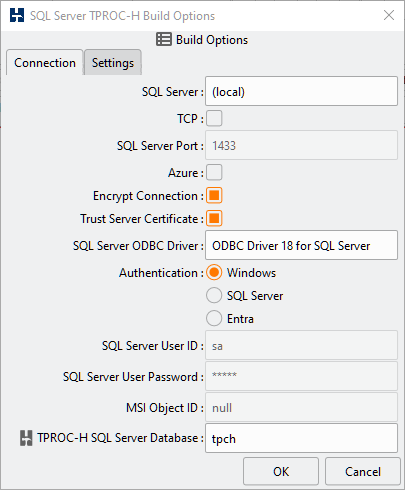
Task: Enable the TCP checkbox
Action: point(214,118)
